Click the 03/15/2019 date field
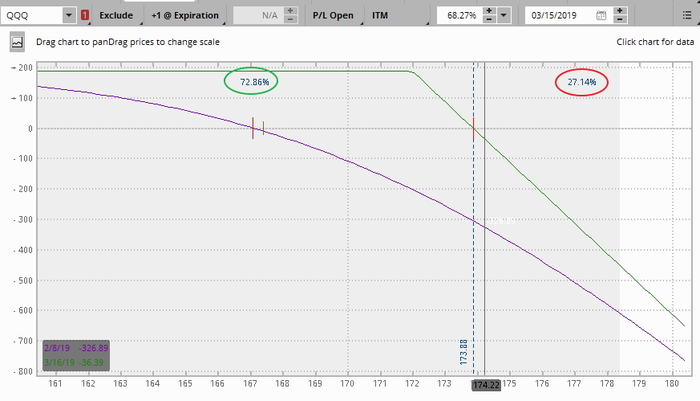 [560, 15]
